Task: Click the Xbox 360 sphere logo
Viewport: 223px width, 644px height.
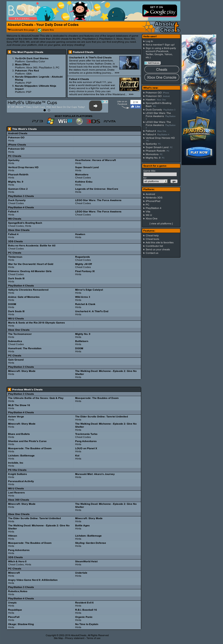Action: tap(79, 121)
